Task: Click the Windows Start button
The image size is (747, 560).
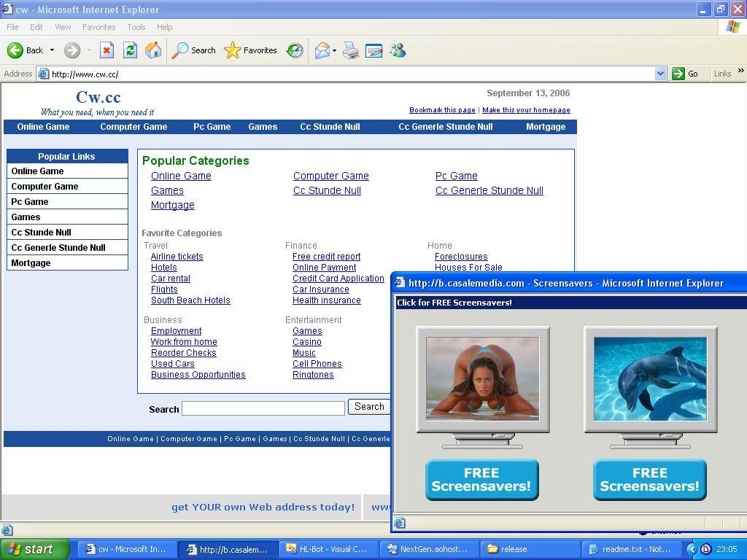Action: (35, 549)
